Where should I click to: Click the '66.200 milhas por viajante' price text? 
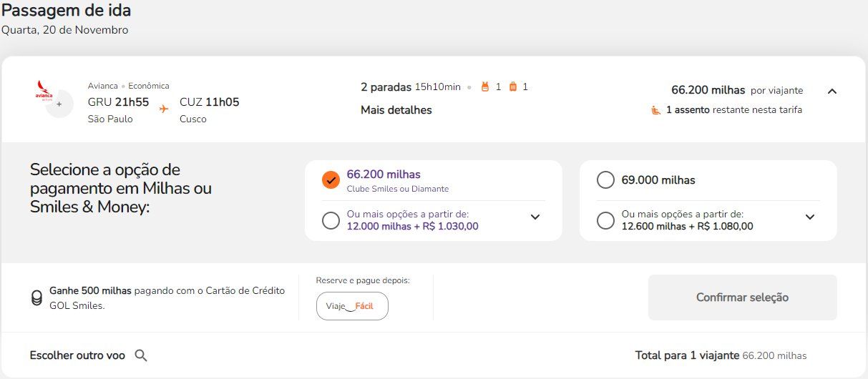pyautogui.click(x=736, y=90)
